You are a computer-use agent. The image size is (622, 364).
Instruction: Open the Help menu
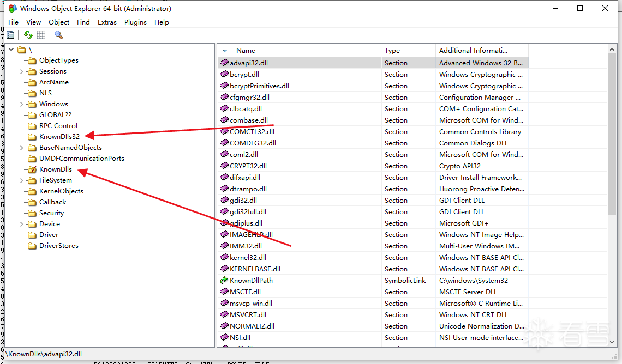(162, 22)
